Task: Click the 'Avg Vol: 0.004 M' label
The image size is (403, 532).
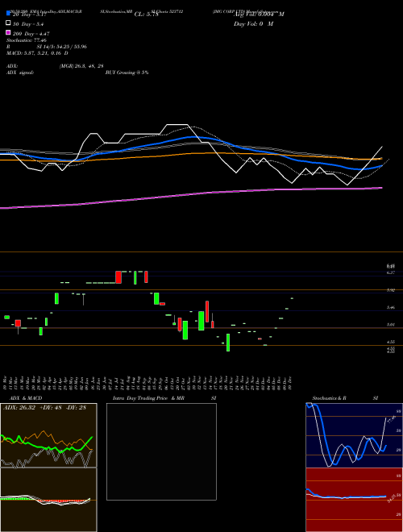Action: click(259, 15)
